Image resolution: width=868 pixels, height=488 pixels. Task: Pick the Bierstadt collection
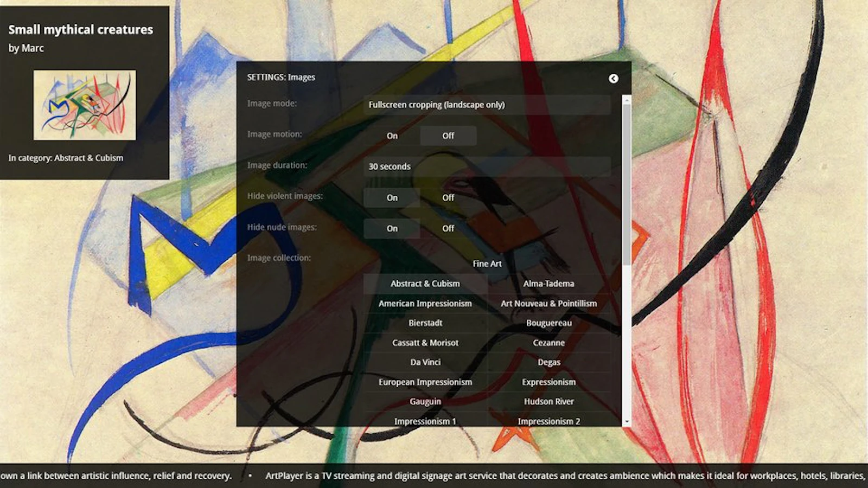[x=425, y=323]
